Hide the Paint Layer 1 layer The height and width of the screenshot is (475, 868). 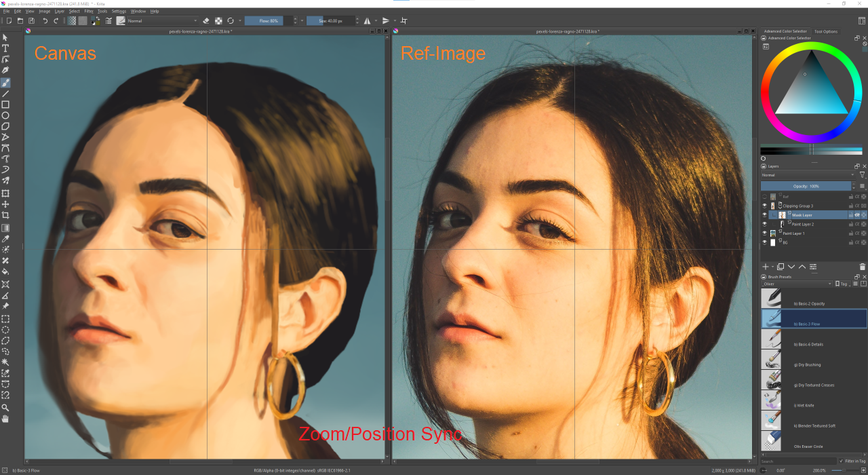coord(764,233)
